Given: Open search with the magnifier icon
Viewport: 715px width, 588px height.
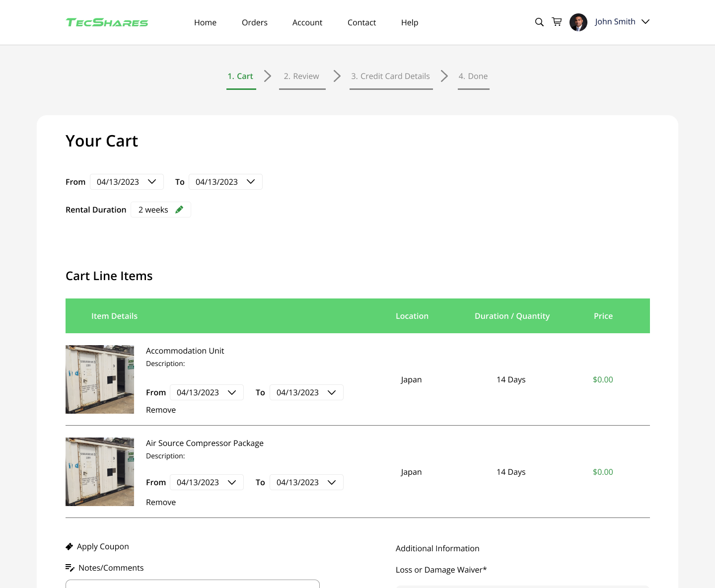Looking at the screenshot, I should pos(539,22).
